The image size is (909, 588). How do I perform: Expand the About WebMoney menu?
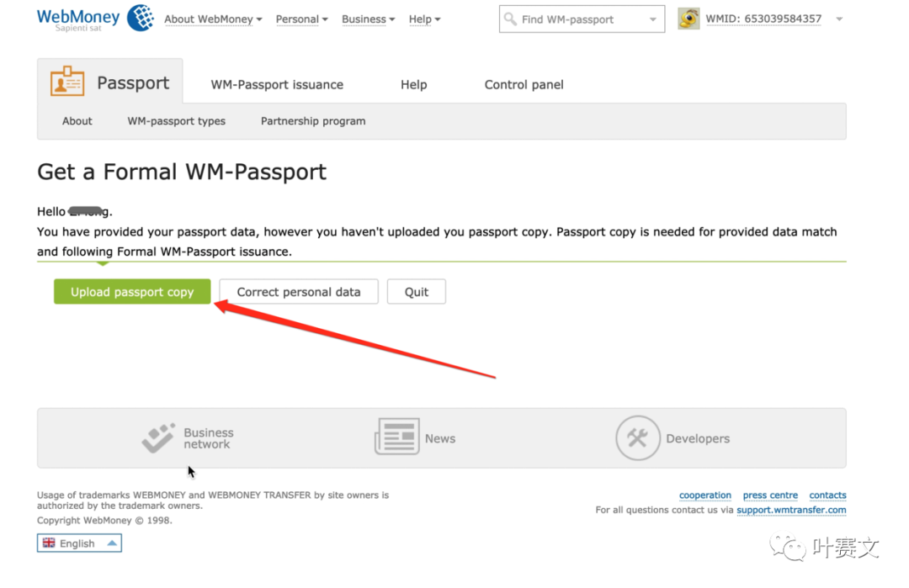click(x=213, y=19)
